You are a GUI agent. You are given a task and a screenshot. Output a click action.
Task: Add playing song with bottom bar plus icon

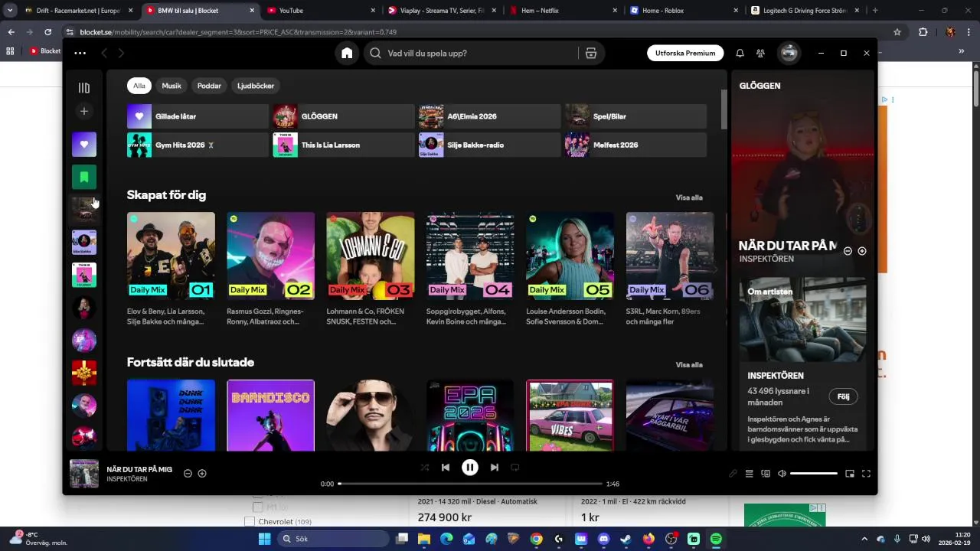[202, 474]
